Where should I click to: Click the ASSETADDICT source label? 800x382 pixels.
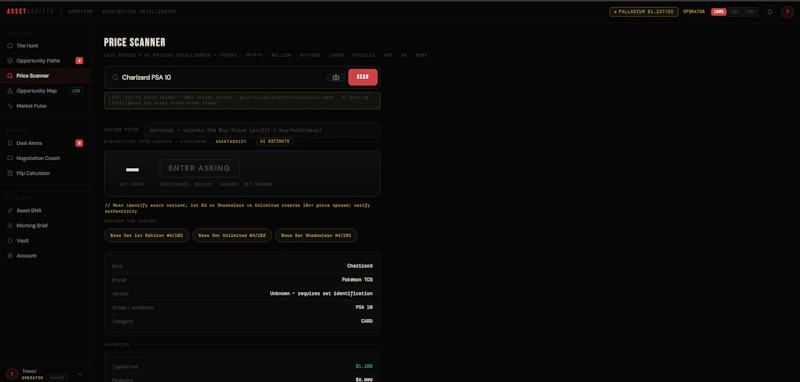click(x=231, y=141)
